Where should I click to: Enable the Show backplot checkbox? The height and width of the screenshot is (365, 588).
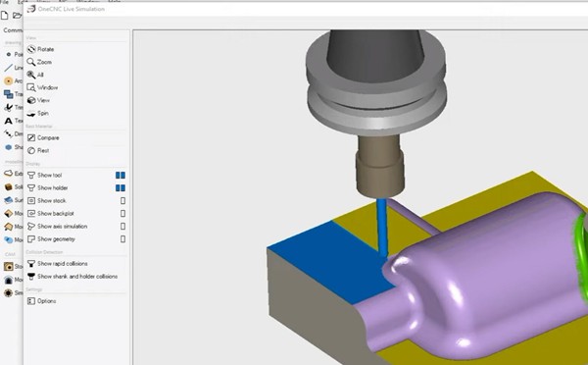tap(122, 214)
